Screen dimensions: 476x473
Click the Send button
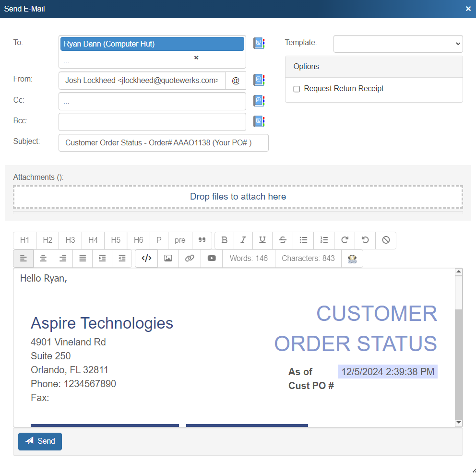40,441
